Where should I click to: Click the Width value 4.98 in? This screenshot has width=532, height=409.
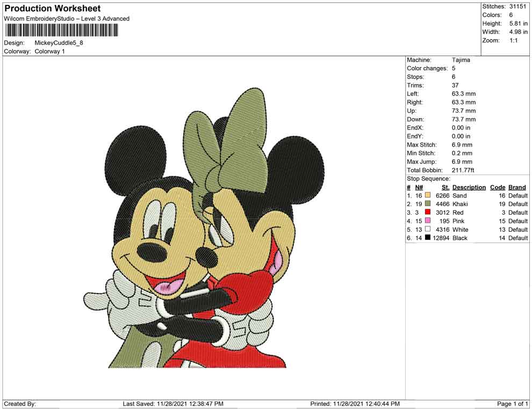[x=518, y=32]
